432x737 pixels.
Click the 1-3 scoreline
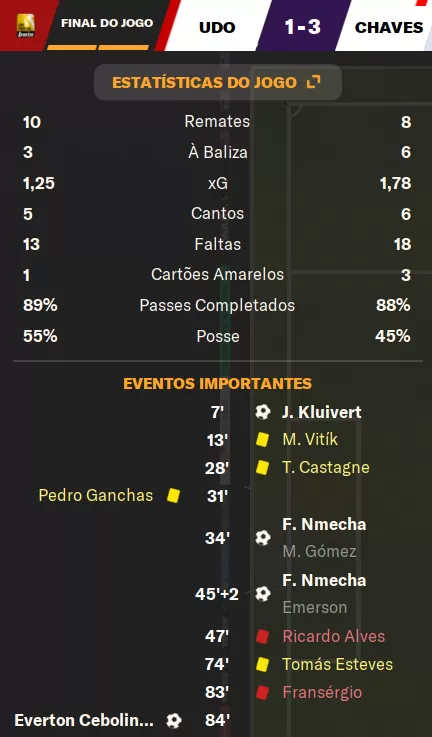coord(303,27)
